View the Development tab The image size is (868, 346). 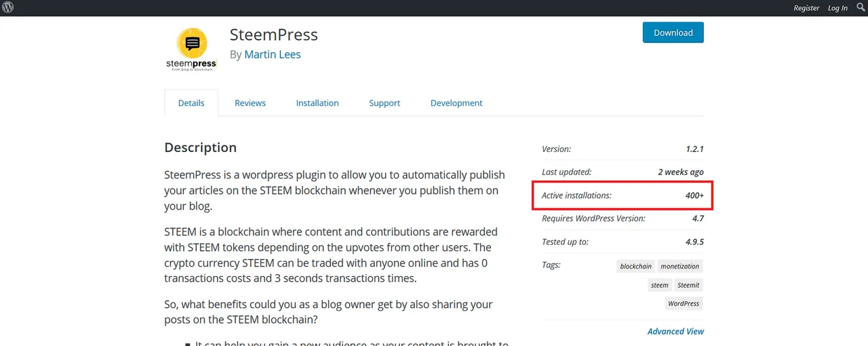[x=456, y=103]
